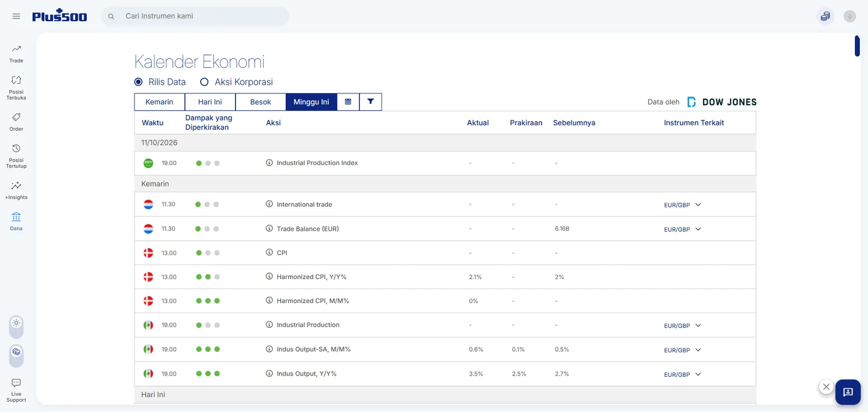Open Posisi Tertutup in the sidebar
This screenshot has height=412, width=868.
click(x=16, y=156)
